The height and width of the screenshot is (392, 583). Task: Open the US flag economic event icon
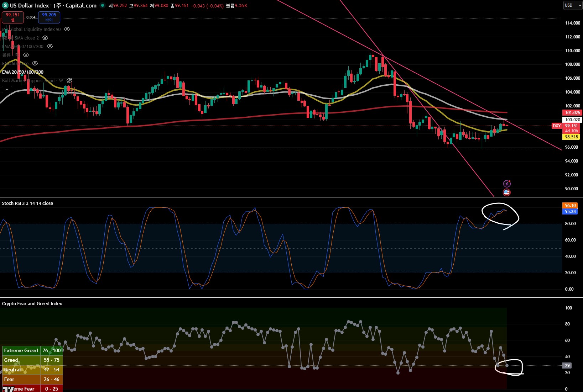(507, 192)
